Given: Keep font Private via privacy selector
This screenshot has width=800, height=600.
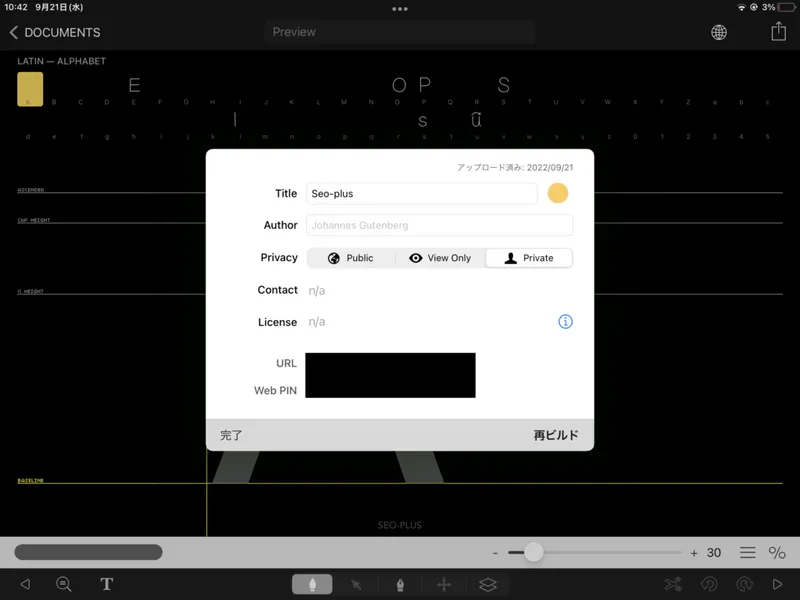Looking at the screenshot, I should coord(528,257).
